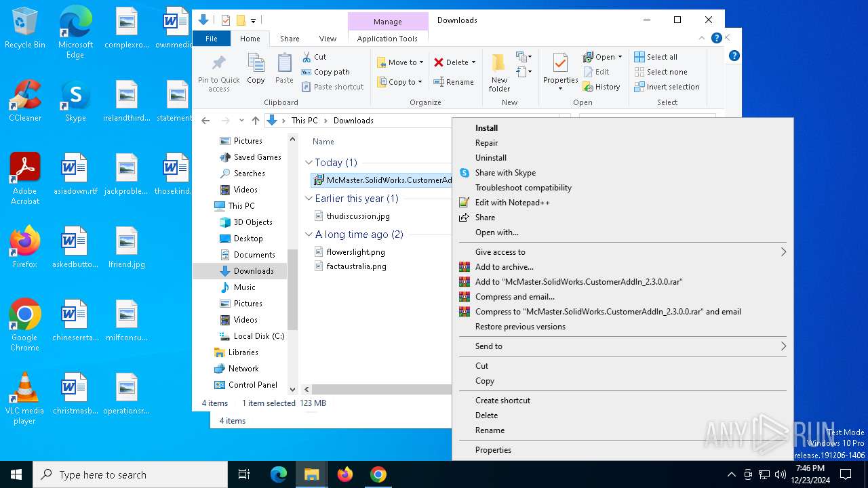The image size is (868, 488).
Task: Switch to the View ribbon tab
Action: (328, 39)
